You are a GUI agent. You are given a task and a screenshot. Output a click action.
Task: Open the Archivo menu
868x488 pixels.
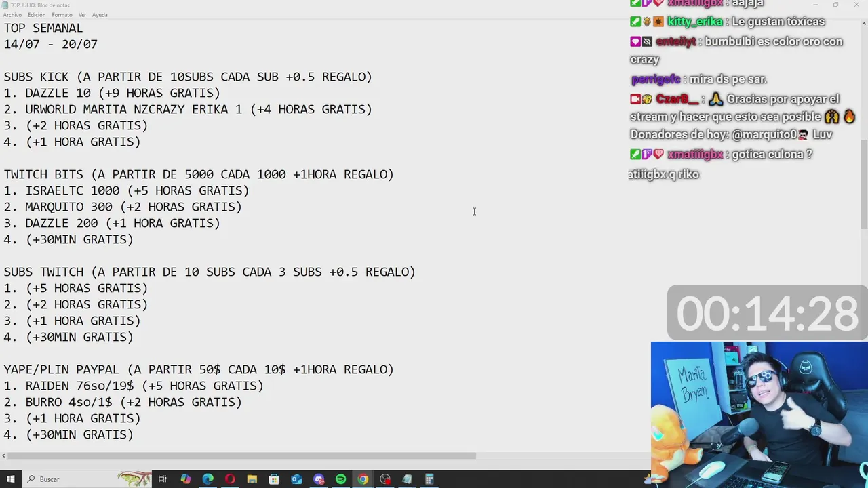(12, 14)
